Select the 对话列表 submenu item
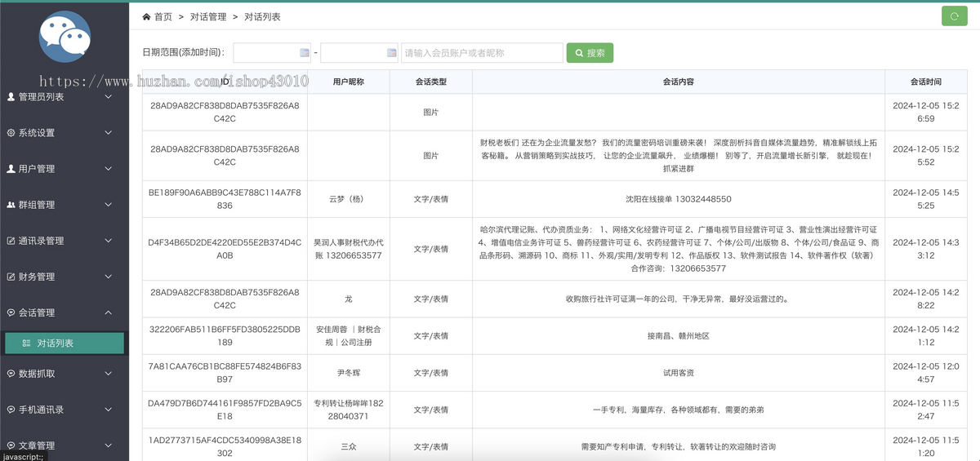Image resolution: width=980 pixels, height=461 pixels. point(65,344)
